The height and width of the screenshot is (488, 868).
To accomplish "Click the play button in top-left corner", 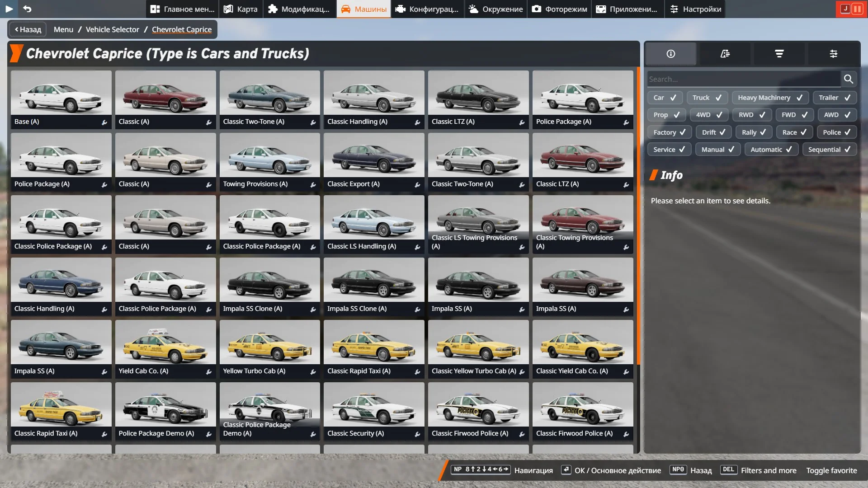I will coord(9,9).
